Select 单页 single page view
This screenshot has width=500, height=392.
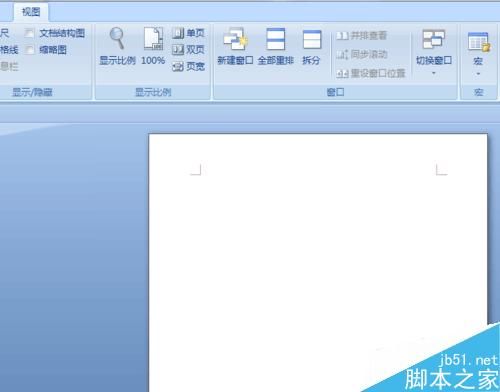point(188,33)
